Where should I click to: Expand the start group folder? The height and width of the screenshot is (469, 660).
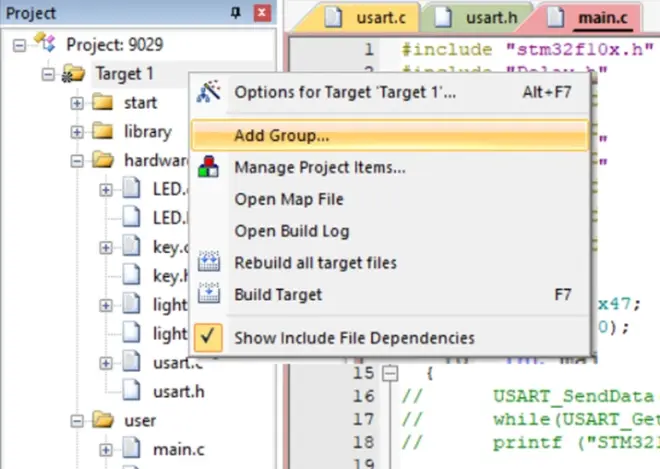(77, 103)
